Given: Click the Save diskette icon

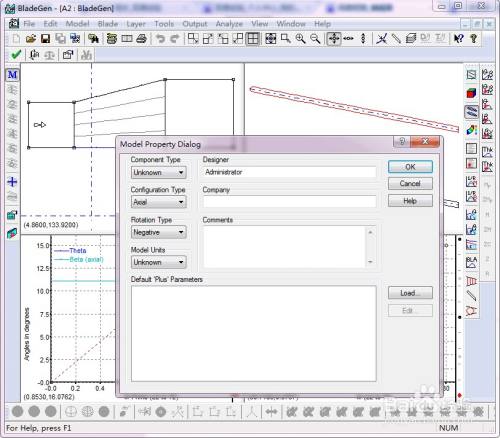Looking at the screenshot, I should pyautogui.click(x=45, y=39).
